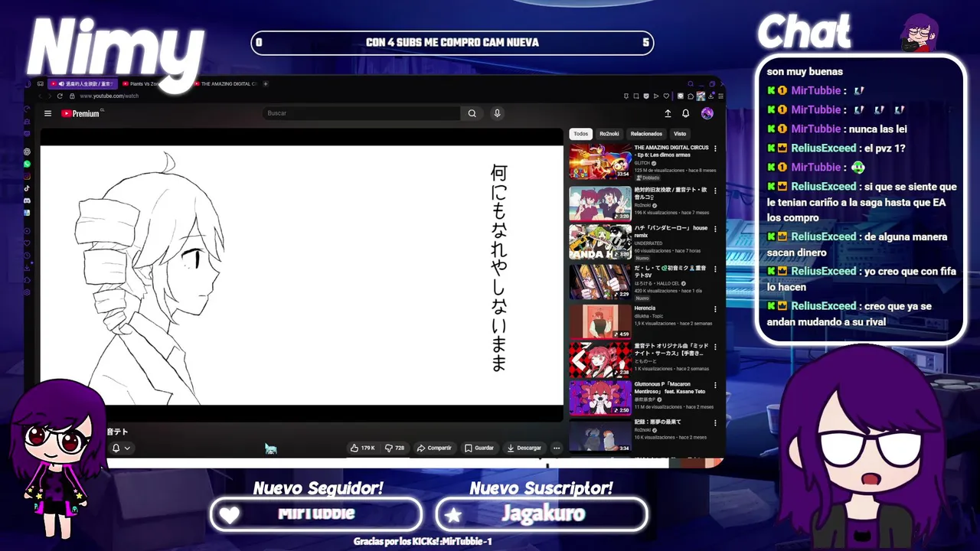
Task: Click the magnifier search button on YouTube
Action: pyautogui.click(x=472, y=113)
